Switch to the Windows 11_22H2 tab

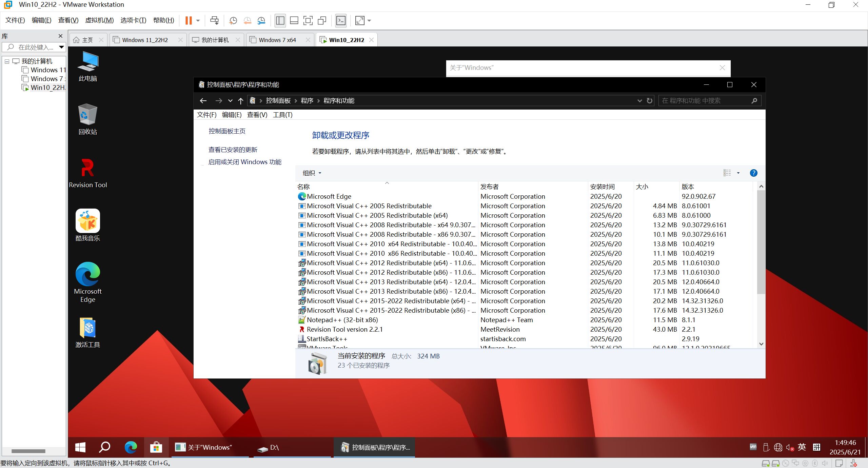[x=145, y=40]
